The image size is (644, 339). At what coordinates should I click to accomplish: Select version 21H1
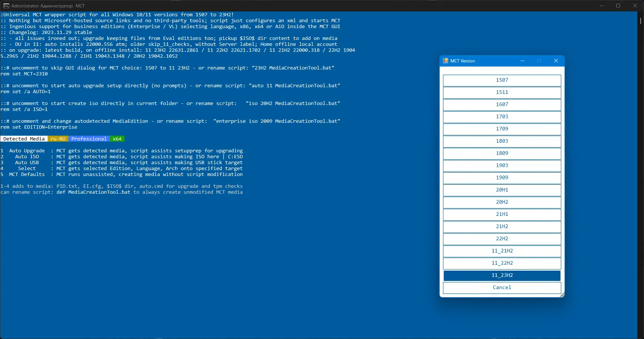click(502, 214)
